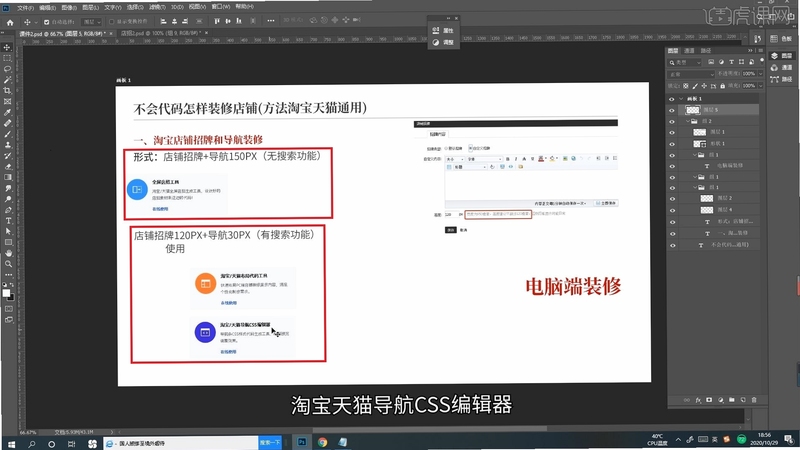
Task: Open the auto-select 图层 dropdown
Action: [92, 22]
